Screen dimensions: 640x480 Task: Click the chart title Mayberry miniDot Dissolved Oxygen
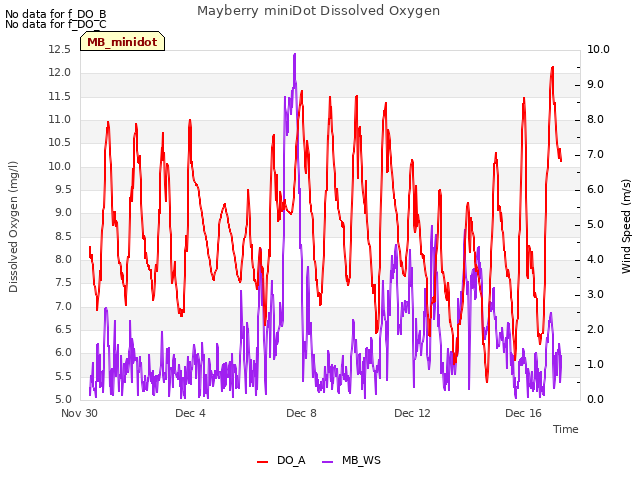[x=318, y=11]
